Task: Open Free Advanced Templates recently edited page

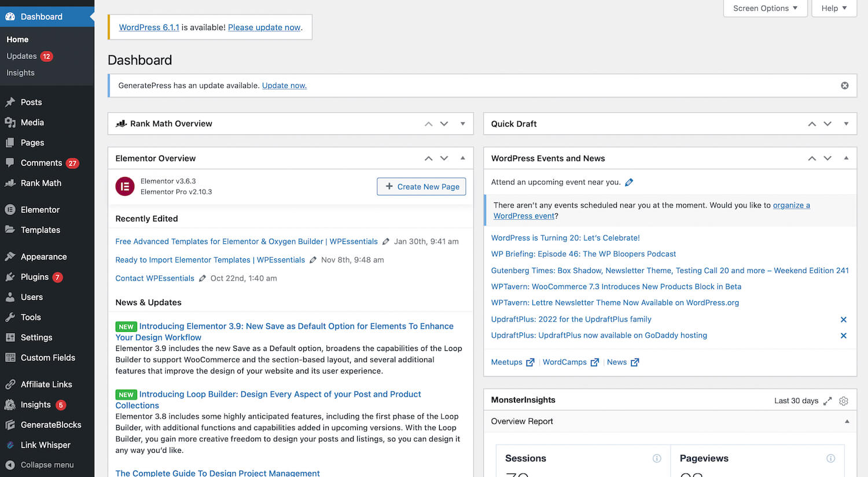Action: [247, 242]
